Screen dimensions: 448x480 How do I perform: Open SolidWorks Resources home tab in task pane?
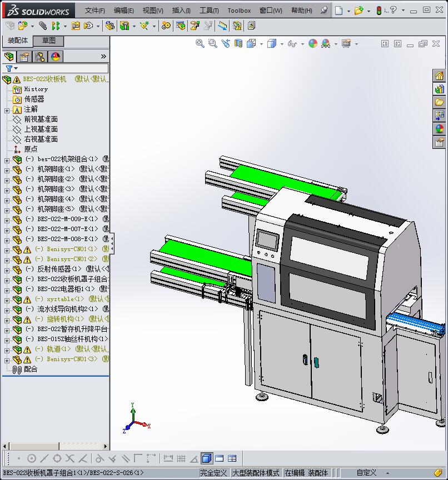pyautogui.click(x=439, y=76)
